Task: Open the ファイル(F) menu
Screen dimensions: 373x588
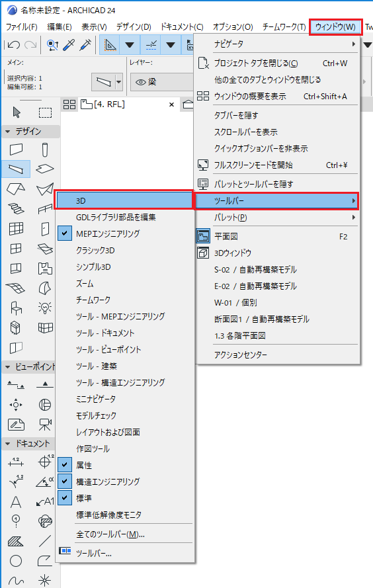Action: click(x=22, y=27)
